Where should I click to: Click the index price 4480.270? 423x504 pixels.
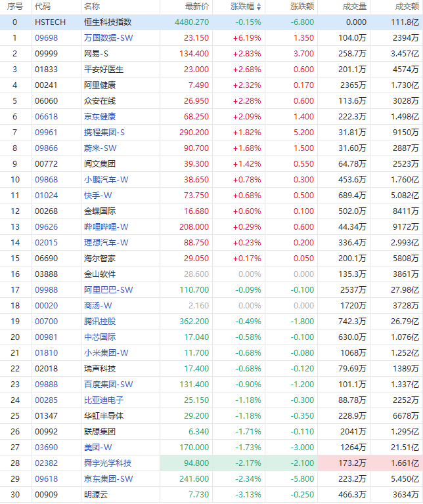click(192, 22)
